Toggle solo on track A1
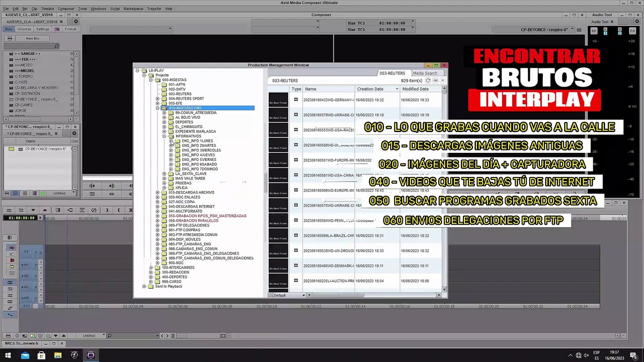Screen dimensions: 644x362 click(41, 262)
